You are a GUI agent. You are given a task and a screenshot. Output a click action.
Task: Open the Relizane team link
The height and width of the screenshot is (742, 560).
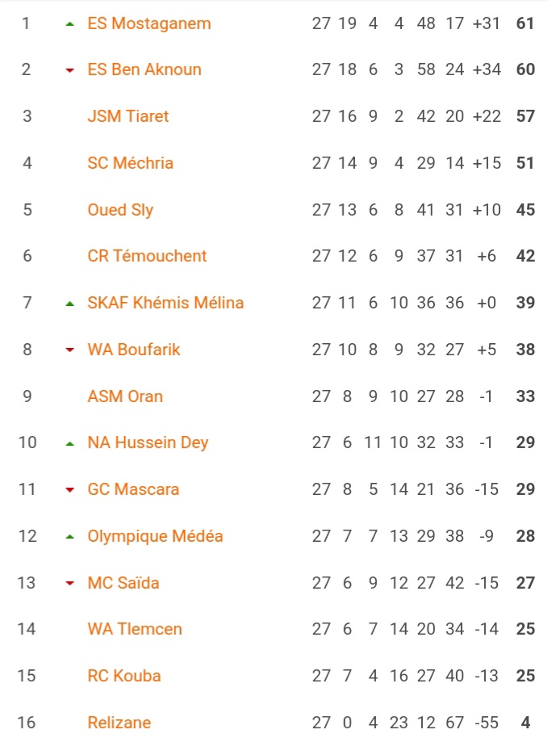click(119, 723)
